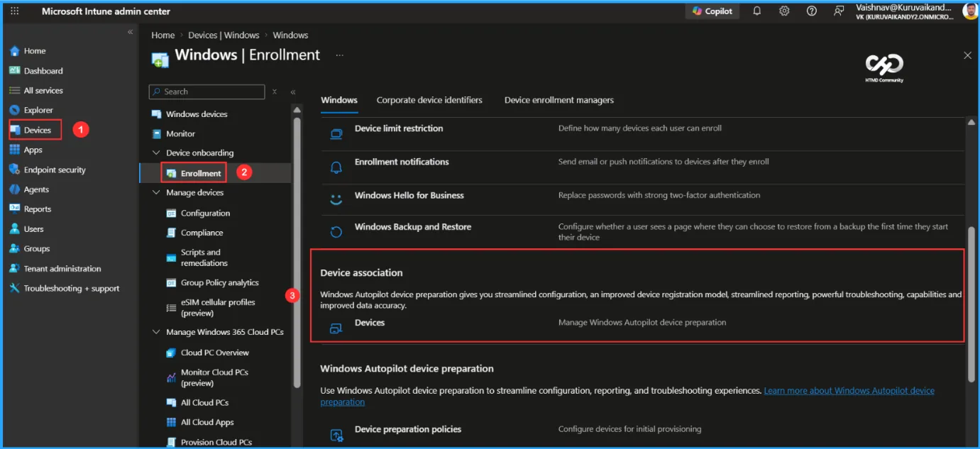This screenshot has width=980, height=449.
Task: Click the Agents icon in navigation
Action: (15, 190)
